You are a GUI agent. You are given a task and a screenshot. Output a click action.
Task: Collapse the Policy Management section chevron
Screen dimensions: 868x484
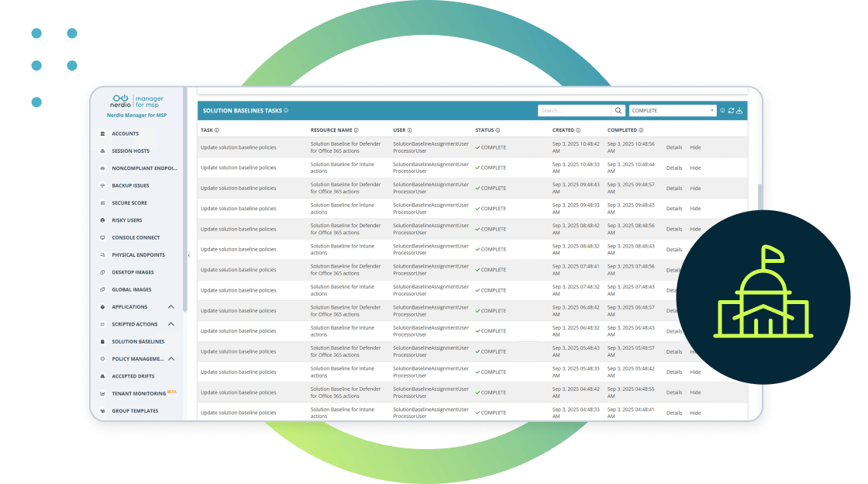(171, 359)
